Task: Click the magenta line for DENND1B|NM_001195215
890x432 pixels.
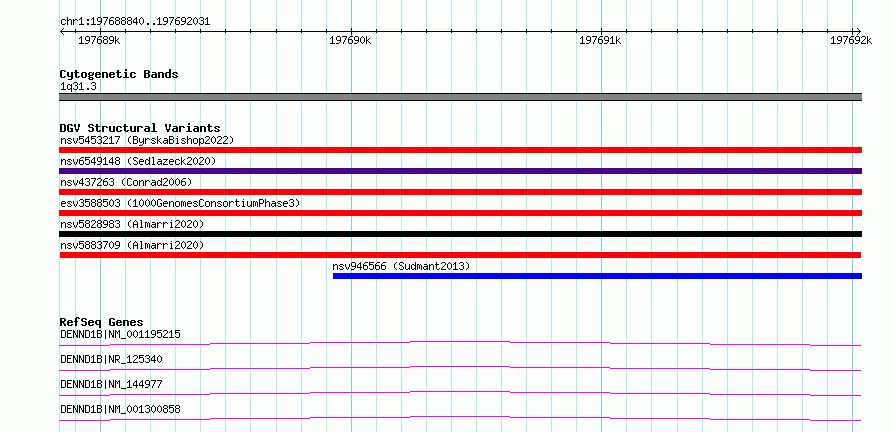Action: pos(460,343)
